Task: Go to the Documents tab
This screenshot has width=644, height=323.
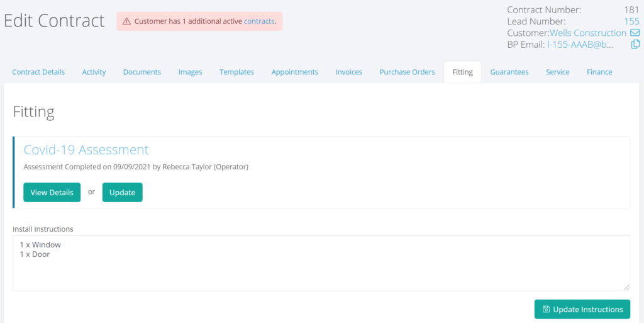Action: click(142, 72)
